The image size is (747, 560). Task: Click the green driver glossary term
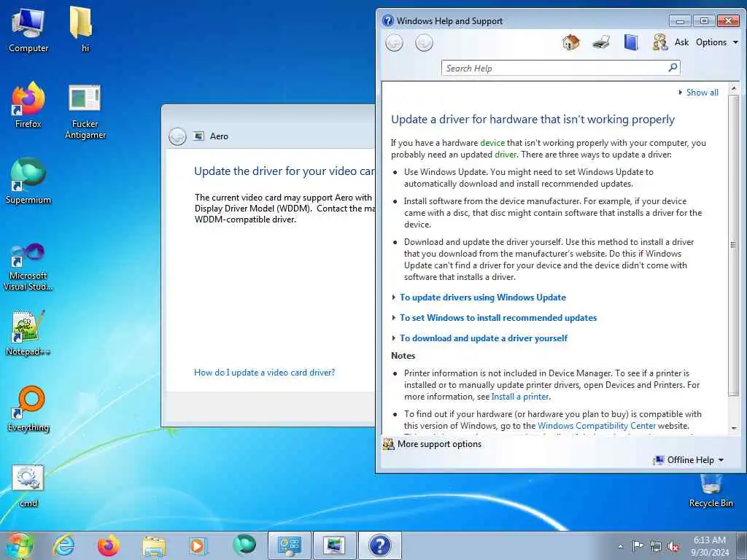506,155
